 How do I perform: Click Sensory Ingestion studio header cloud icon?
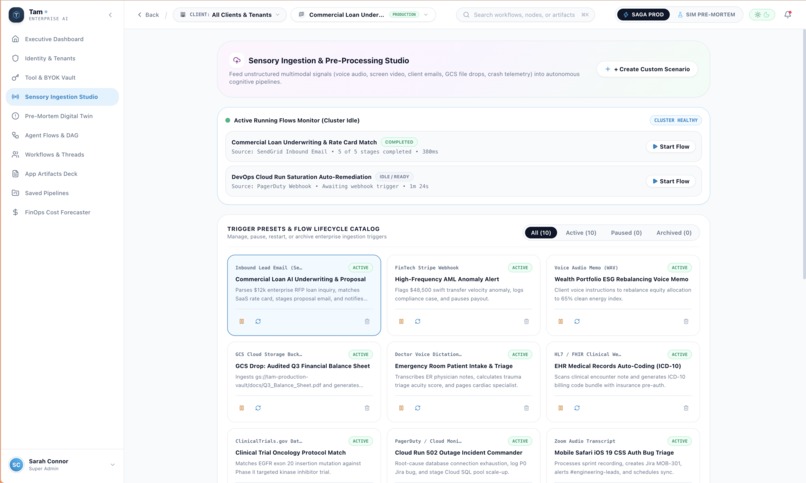pyautogui.click(x=236, y=61)
